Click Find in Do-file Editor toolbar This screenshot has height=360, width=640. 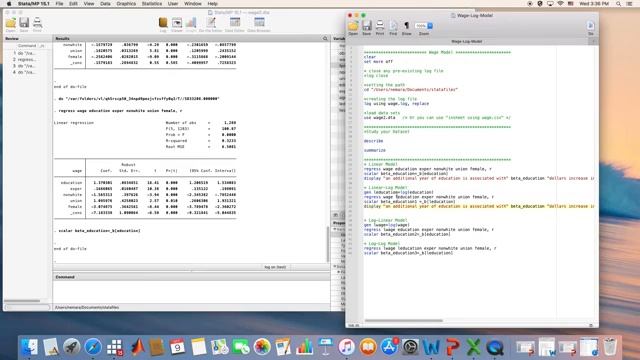coord(393,28)
